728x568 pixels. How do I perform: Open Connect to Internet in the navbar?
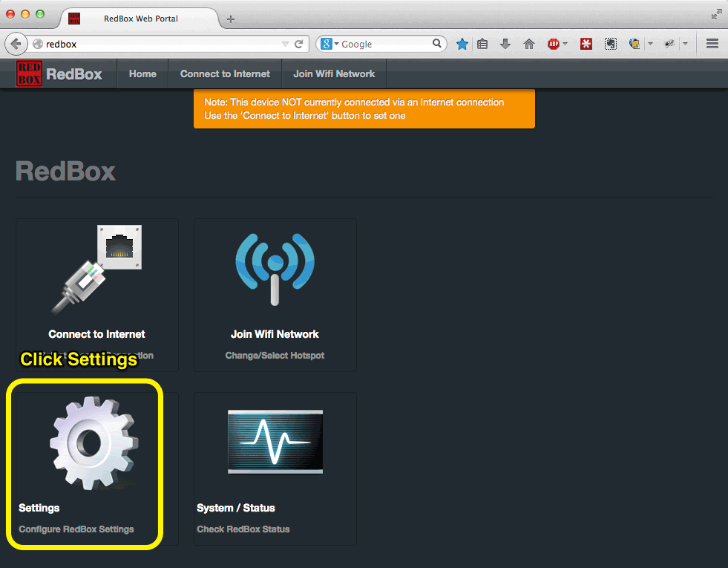pyautogui.click(x=225, y=74)
